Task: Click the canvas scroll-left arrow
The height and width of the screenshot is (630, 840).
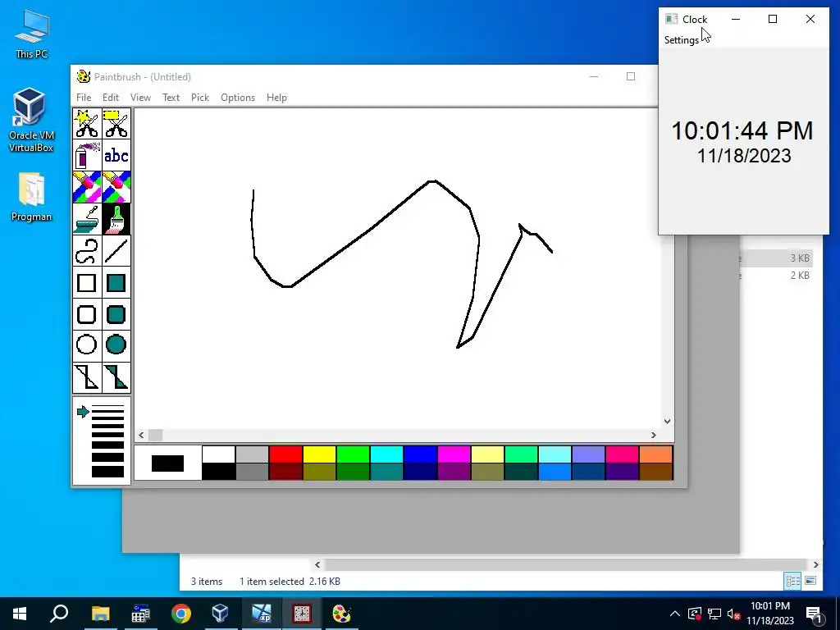Action: click(x=141, y=435)
